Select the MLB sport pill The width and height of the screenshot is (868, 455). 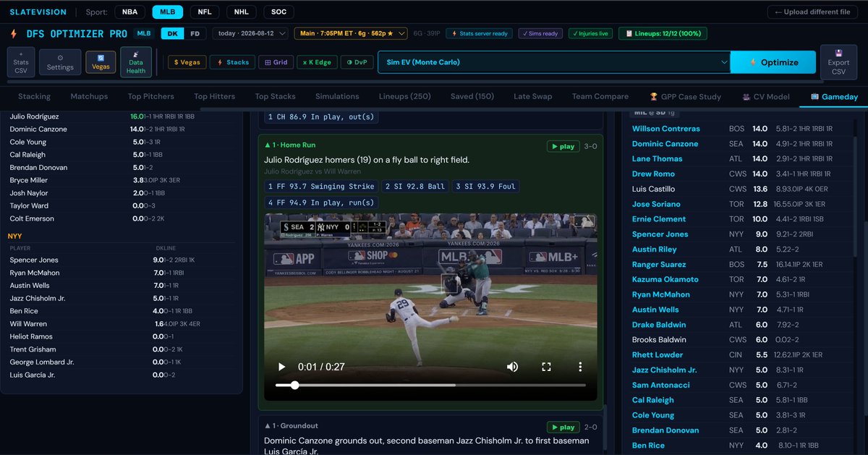tap(167, 12)
